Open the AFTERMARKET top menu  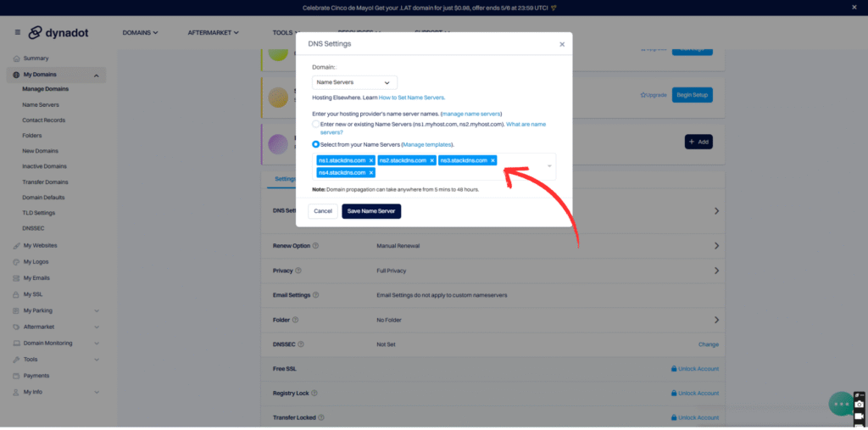[213, 33]
